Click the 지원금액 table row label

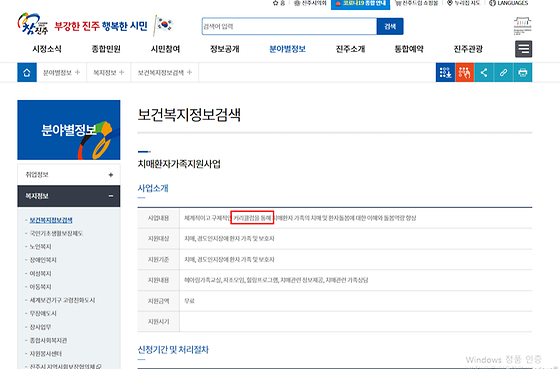159,301
